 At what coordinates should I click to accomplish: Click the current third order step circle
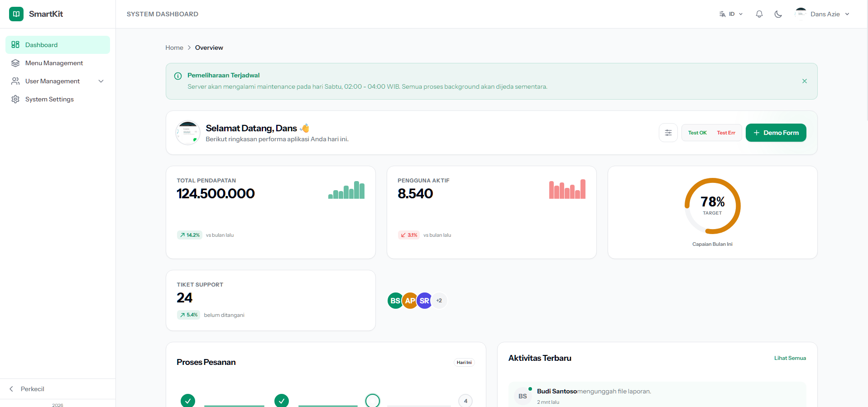[x=373, y=401]
